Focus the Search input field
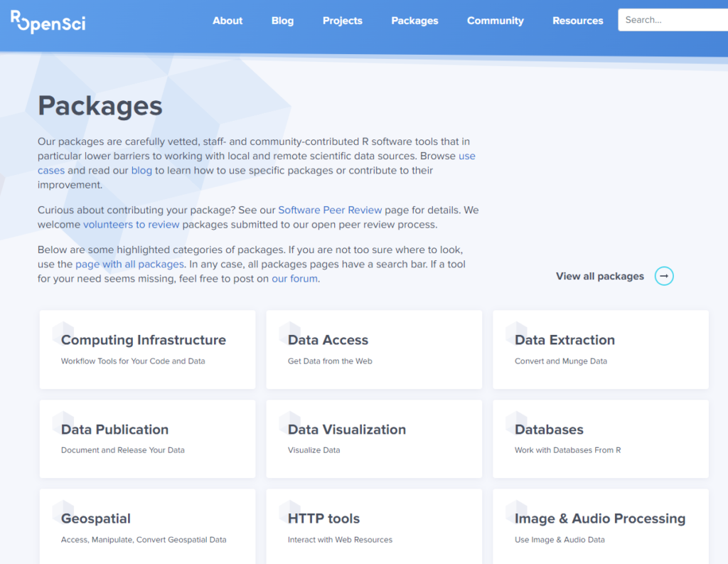Viewport: 728px width, 564px height. point(672,20)
